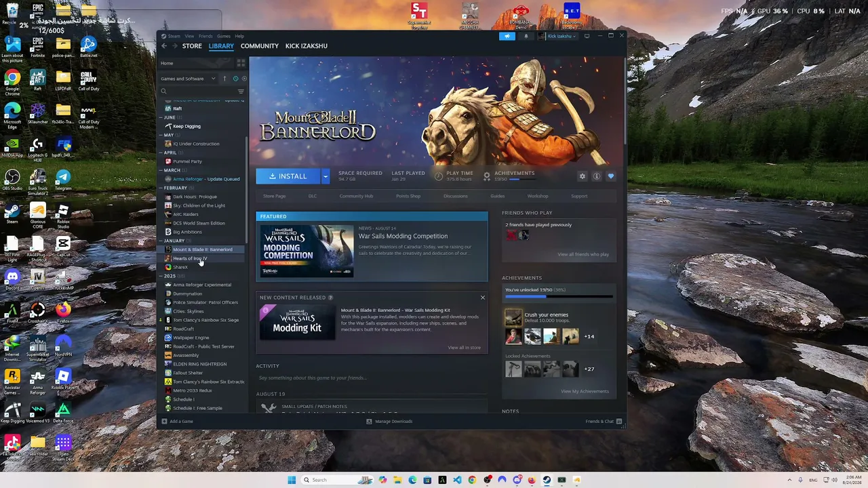
Task: Open Google Chrome desktop shortcut
Action: [12, 82]
